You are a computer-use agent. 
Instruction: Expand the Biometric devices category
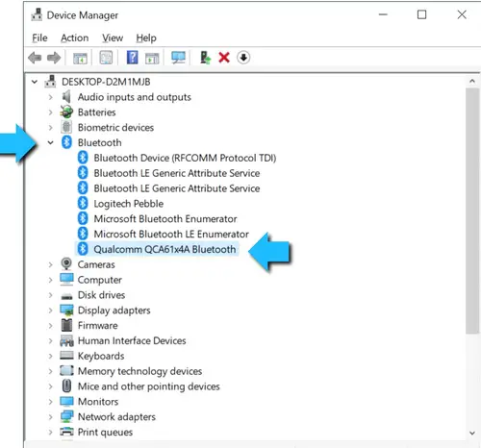pos(50,128)
